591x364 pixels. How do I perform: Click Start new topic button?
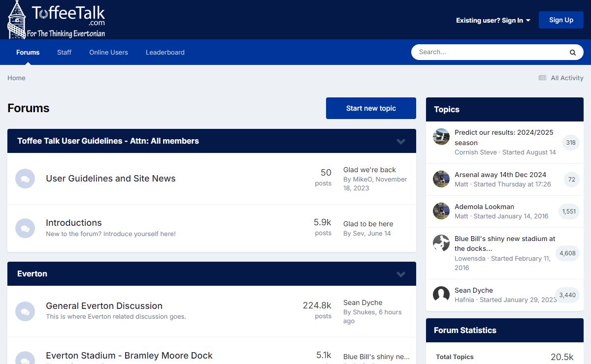pos(371,108)
